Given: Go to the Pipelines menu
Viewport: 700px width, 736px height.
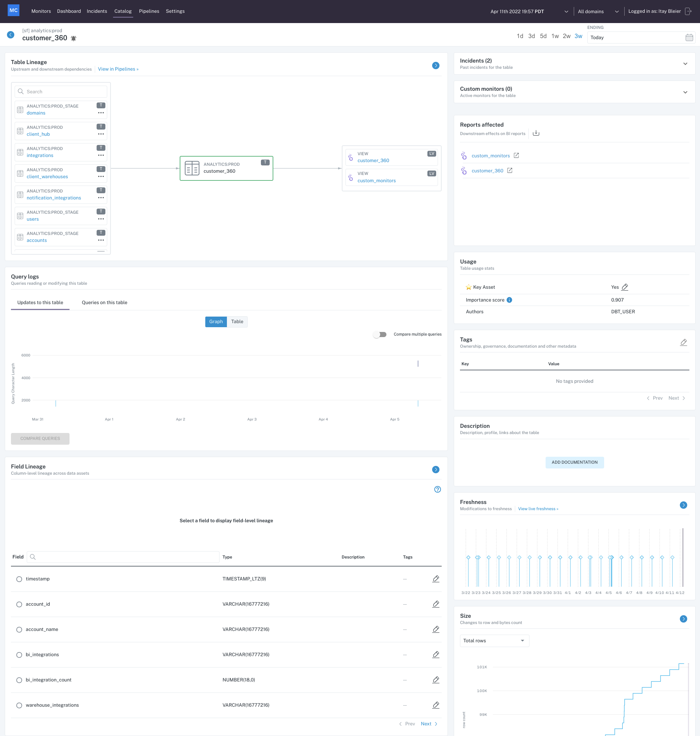Looking at the screenshot, I should pyautogui.click(x=149, y=11).
